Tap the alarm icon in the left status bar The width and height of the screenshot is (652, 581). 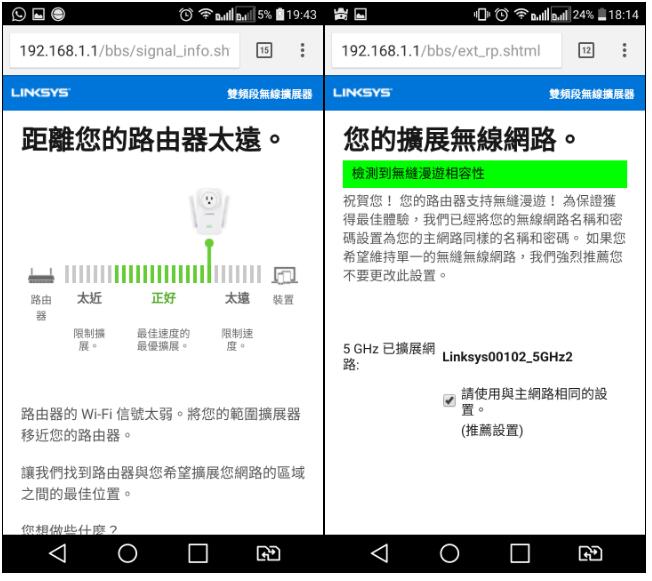pos(187,15)
